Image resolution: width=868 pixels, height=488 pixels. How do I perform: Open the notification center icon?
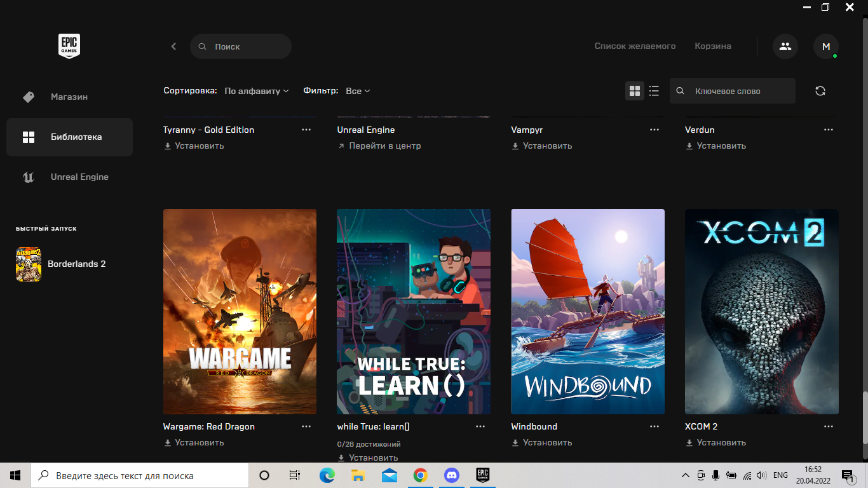pos(848,475)
